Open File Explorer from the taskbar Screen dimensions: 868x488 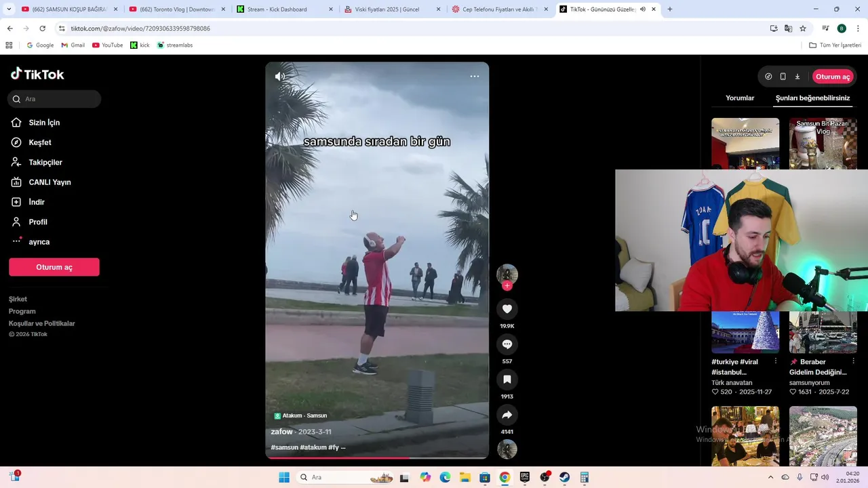click(x=465, y=477)
